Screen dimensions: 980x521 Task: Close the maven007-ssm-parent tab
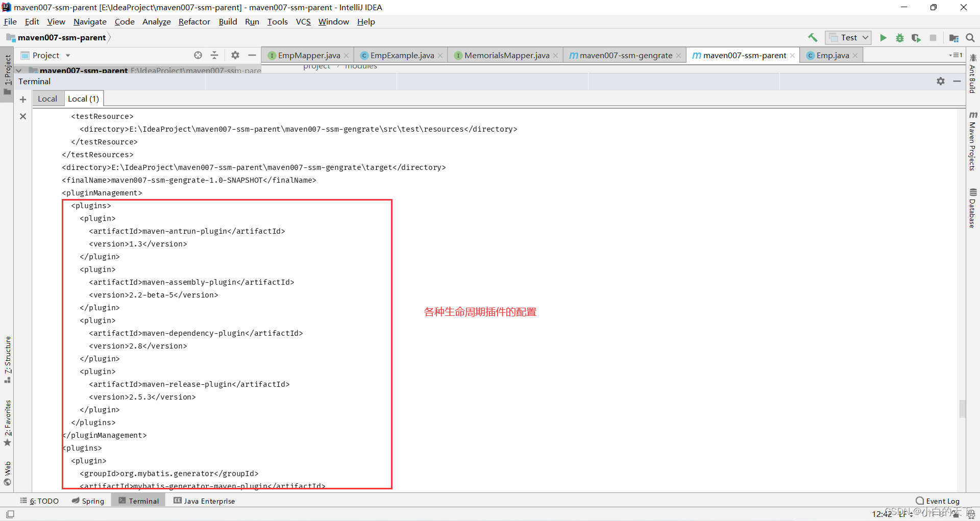point(792,56)
